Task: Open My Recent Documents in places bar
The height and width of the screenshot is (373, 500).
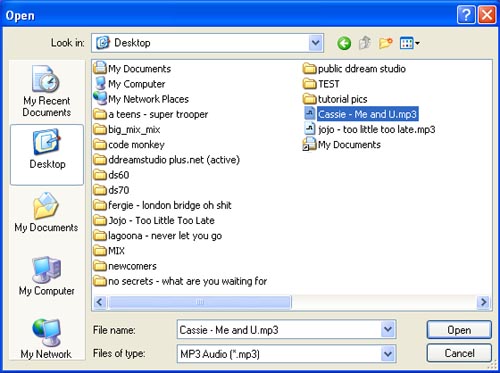Action: (47, 91)
